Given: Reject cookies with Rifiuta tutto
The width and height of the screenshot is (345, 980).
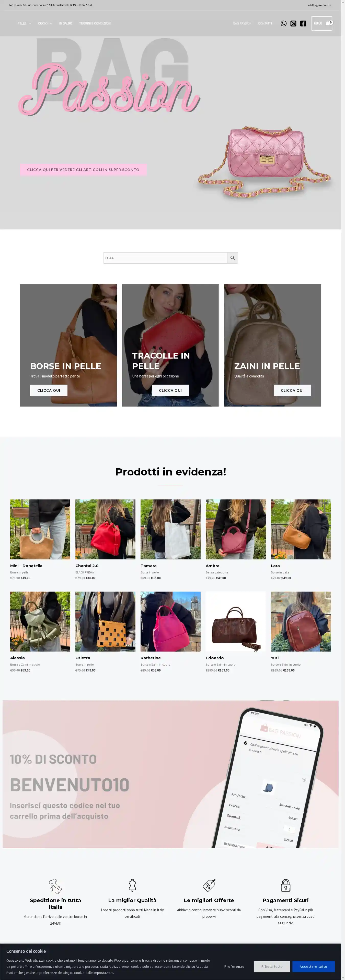Looking at the screenshot, I should (272, 966).
